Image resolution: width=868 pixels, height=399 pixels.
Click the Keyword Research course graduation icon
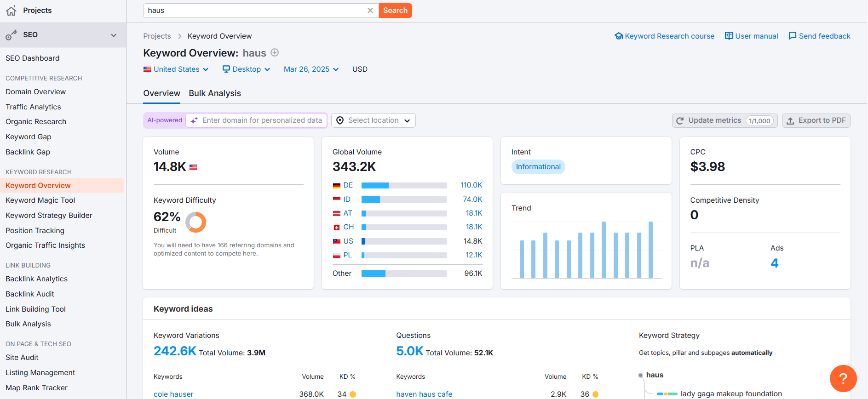pyautogui.click(x=619, y=36)
